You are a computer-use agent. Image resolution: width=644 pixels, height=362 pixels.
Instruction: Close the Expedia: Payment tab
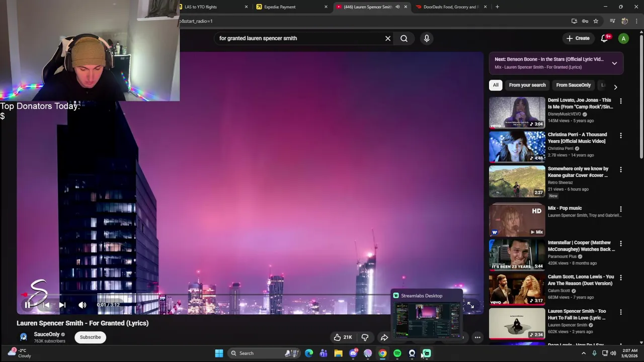[326, 7]
